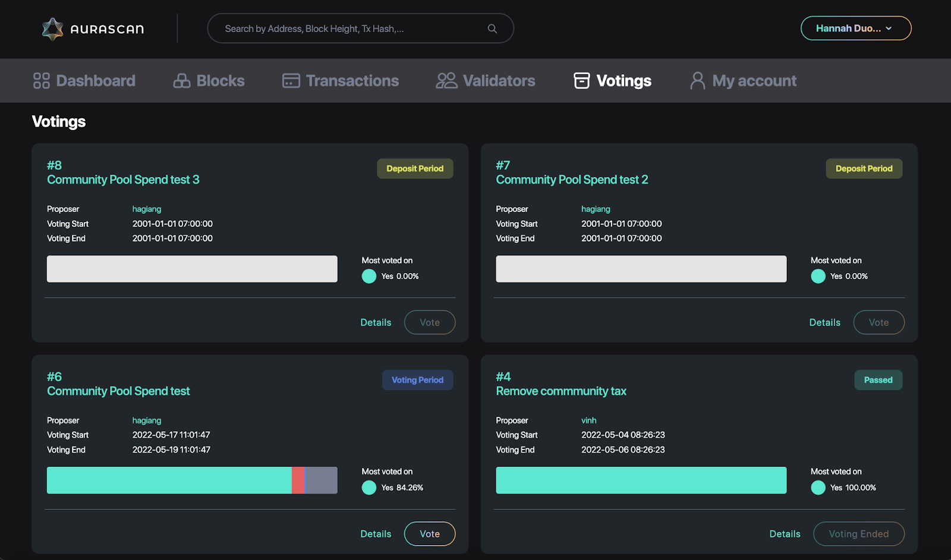Click the Blocks cubes icon
This screenshot has width=951, height=560.
182,81
